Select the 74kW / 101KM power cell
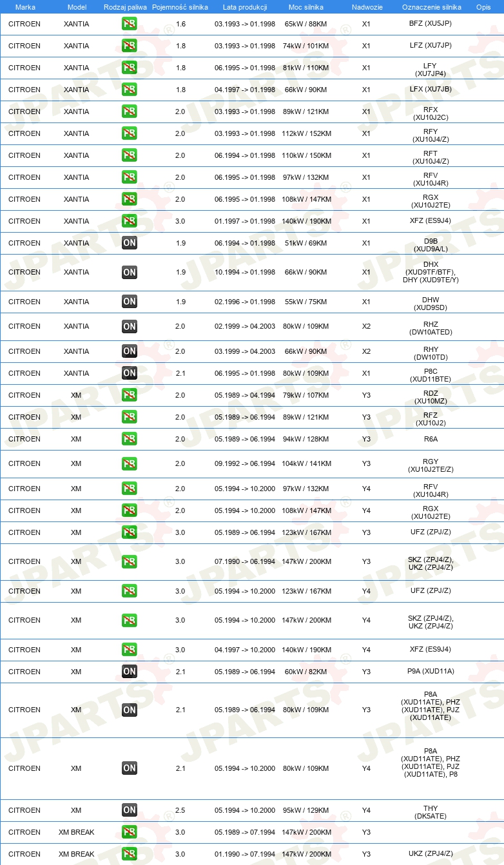504x865 pixels. 306,46
